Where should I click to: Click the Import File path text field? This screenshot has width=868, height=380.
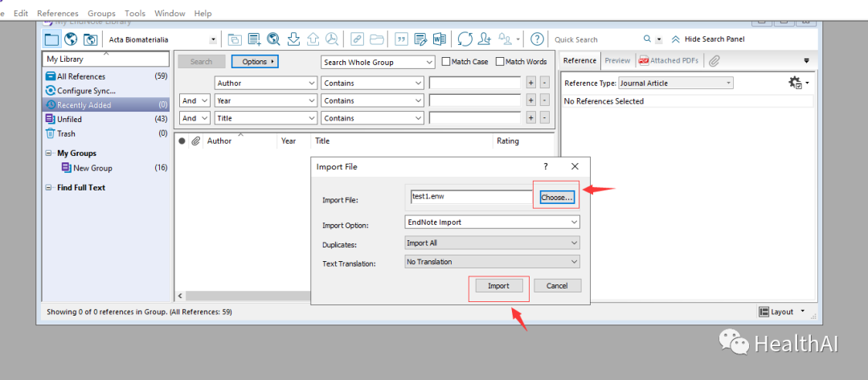473,198
